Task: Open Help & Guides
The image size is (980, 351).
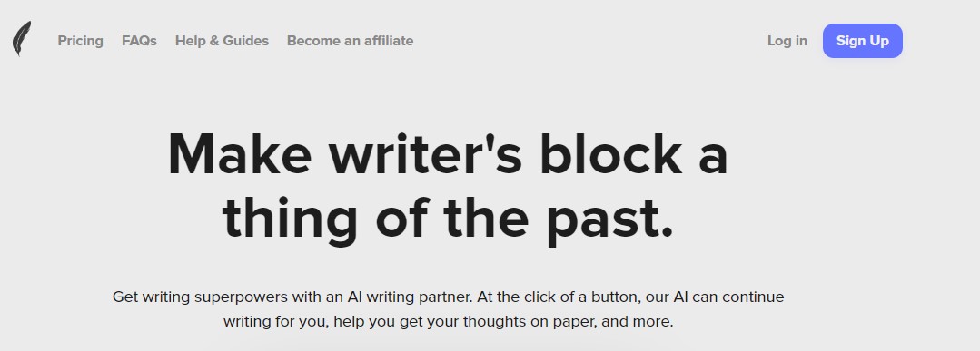Action: [x=222, y=41]
